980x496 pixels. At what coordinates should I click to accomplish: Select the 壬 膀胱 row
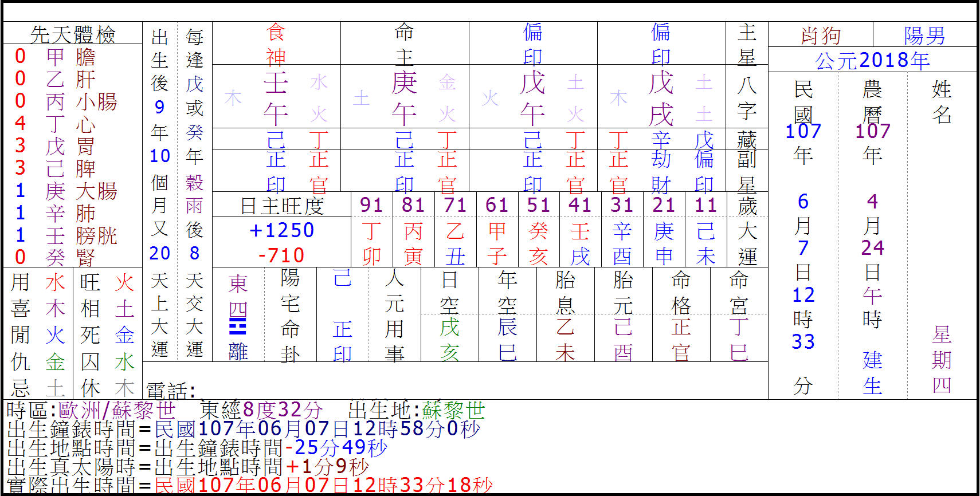click(x=66, y=235)
